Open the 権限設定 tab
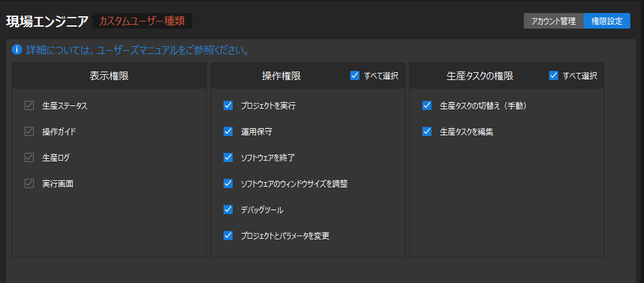 coord(607,21)
